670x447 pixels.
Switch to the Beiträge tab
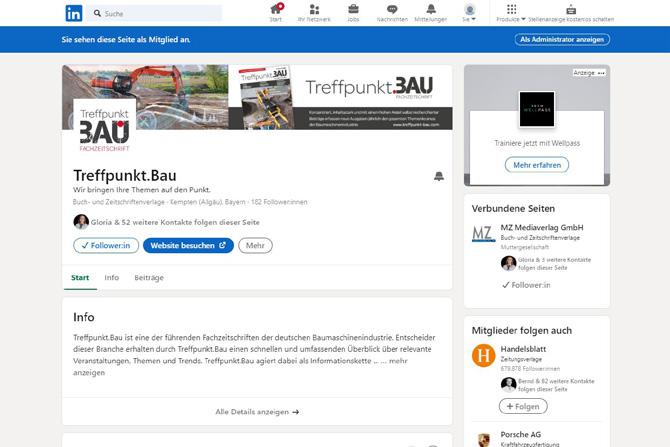tap(149, 278)
